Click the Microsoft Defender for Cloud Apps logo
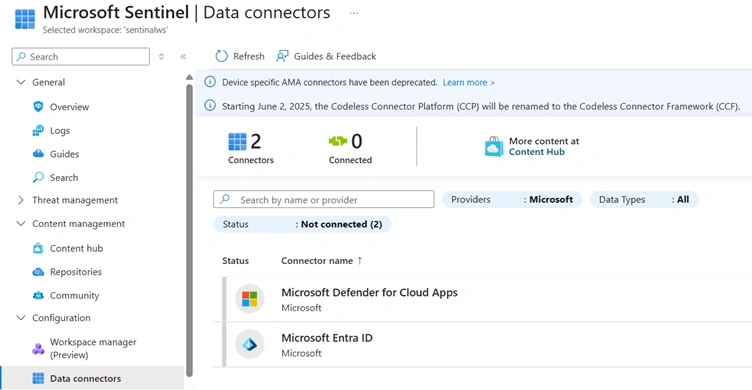 coord(249,299)
